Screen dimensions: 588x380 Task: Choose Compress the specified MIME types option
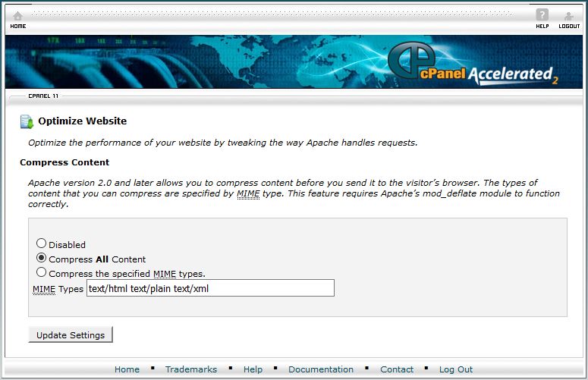click(42, 272)
